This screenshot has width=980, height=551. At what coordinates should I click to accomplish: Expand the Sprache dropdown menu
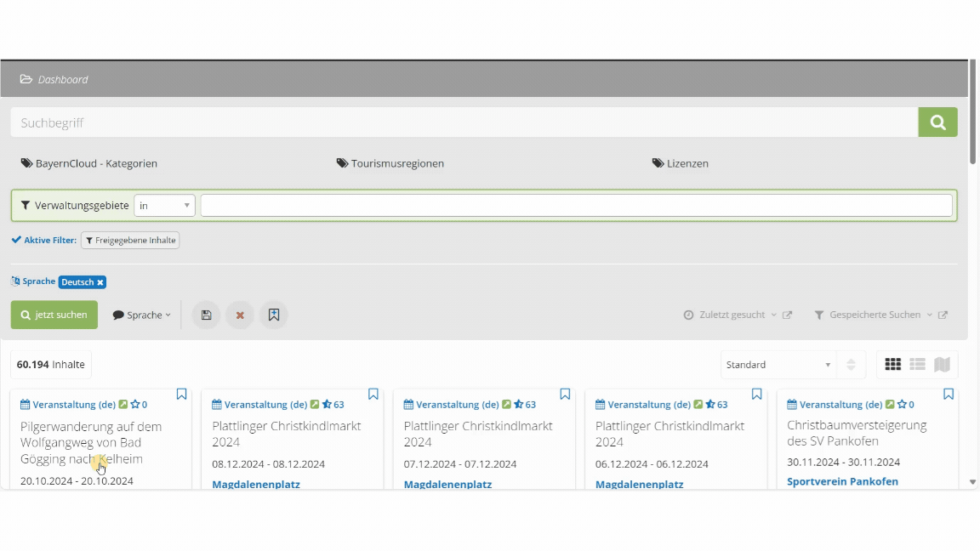coord(141,315)
